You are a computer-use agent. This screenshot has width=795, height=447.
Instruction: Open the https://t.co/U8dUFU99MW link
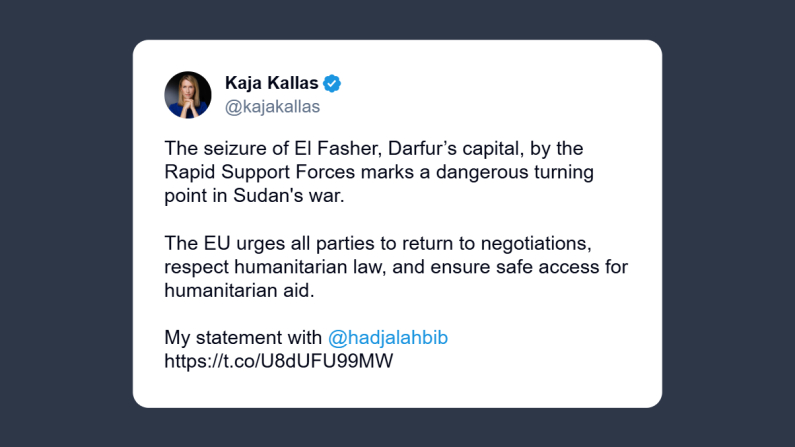click(279, 361)
